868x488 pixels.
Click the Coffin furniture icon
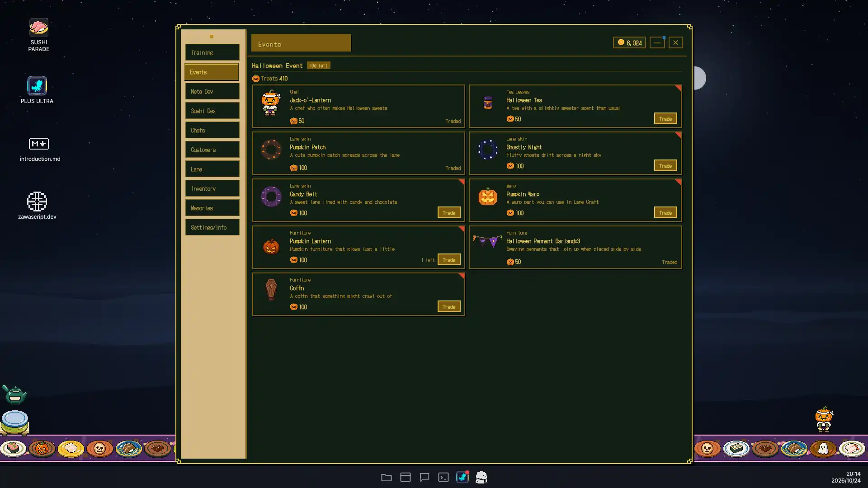(x=271, y=290)
